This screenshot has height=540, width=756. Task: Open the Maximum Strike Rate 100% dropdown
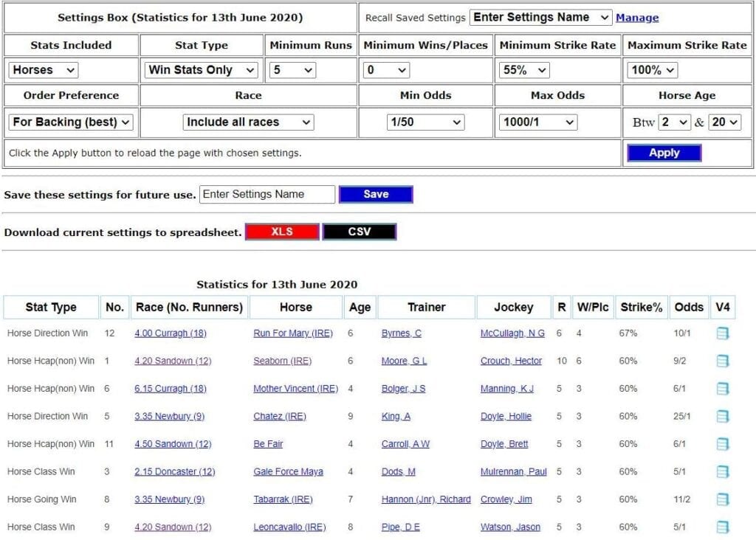tap(653, 70)
